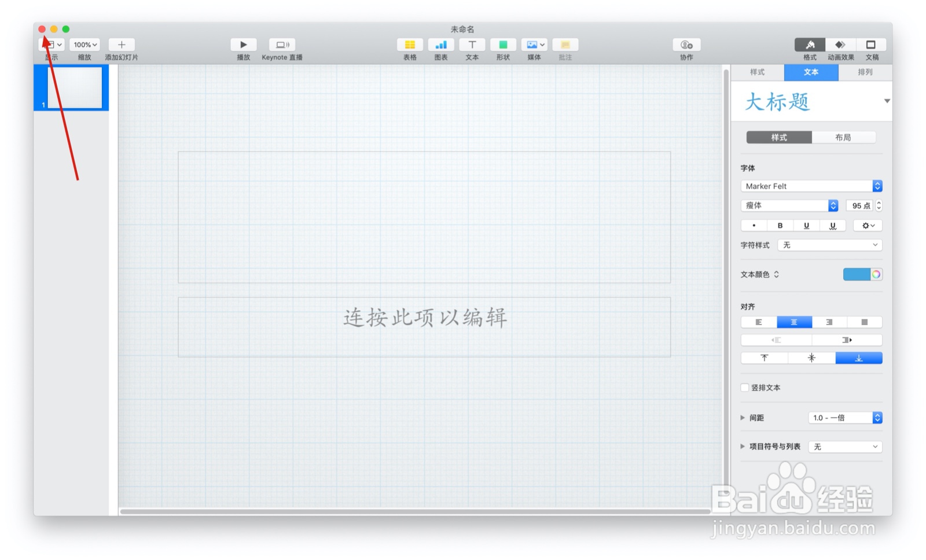This screenshot has height=560, width=926.
Task: Start slideshow with Play button
Action: 244,45
